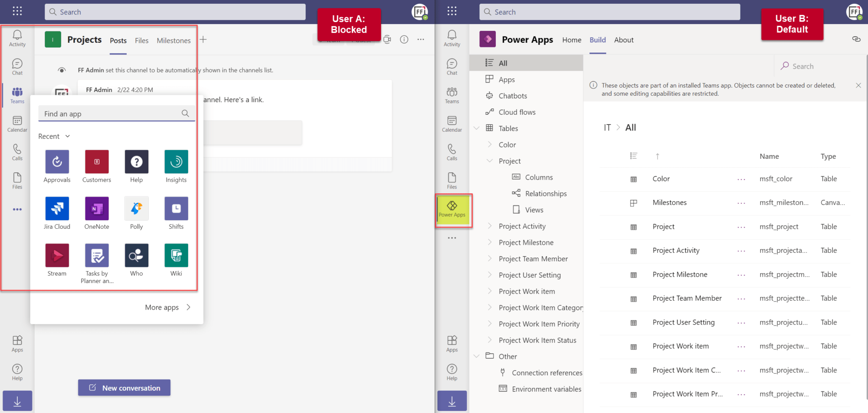Open the Chat section

17,66
